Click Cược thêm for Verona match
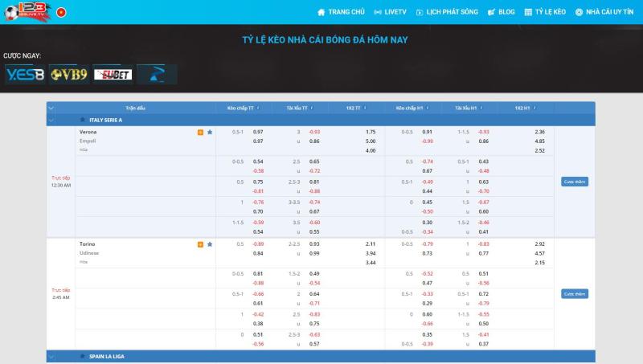643x364 pixels. click(574, 182)
